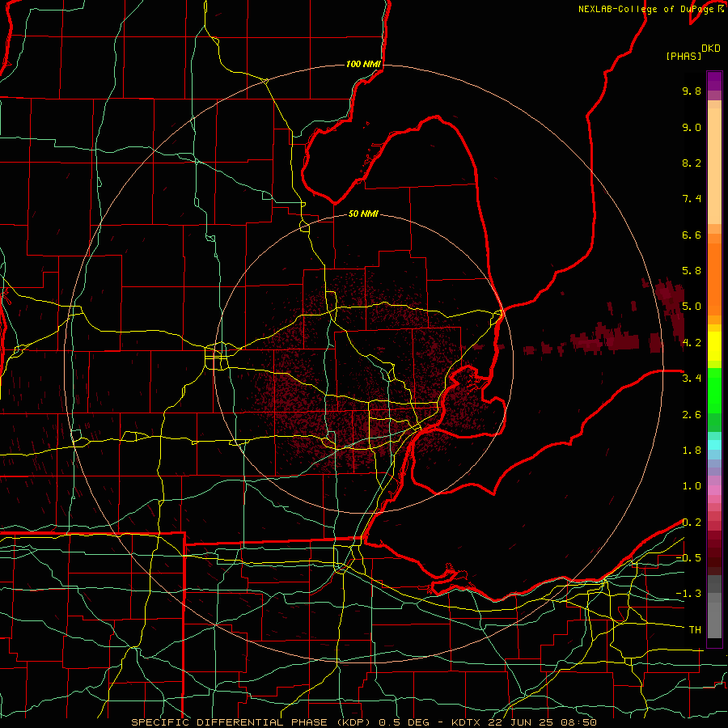Image resolution: width=728 pixels, height=728 pixels.
Task: Select the 0.2 scale value
Action: tap(692, 523)
